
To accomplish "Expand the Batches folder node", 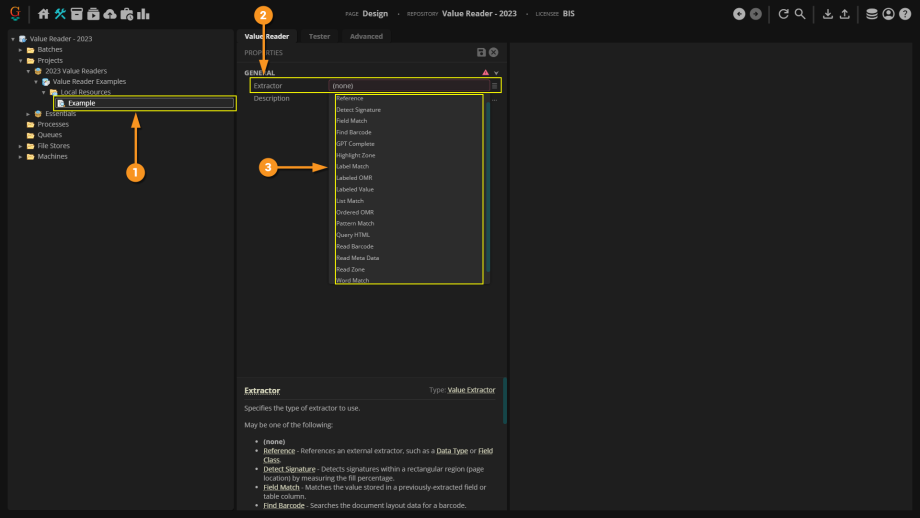I will tap(20, 50).
